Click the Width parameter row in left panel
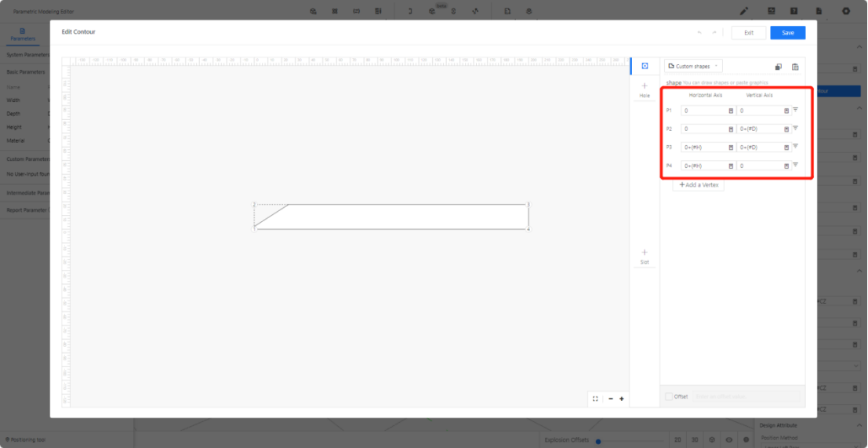The width and height of the screenshot is (868, 448). [x=25, y=100]
